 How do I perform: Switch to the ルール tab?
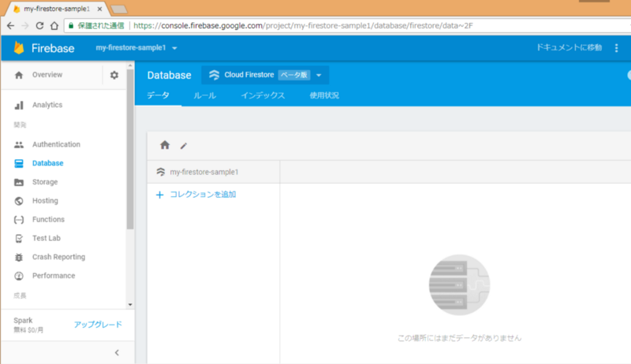[x=205, y=95]
